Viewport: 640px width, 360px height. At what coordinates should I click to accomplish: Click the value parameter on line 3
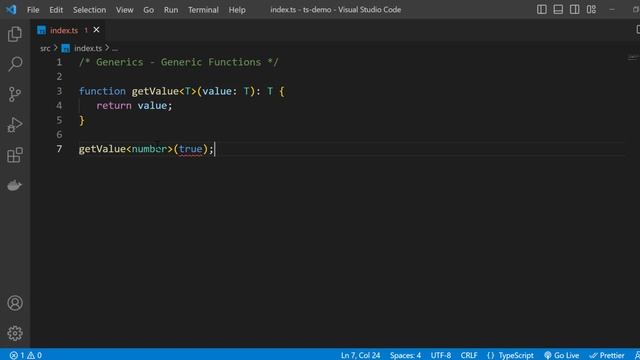click(217, 91)
